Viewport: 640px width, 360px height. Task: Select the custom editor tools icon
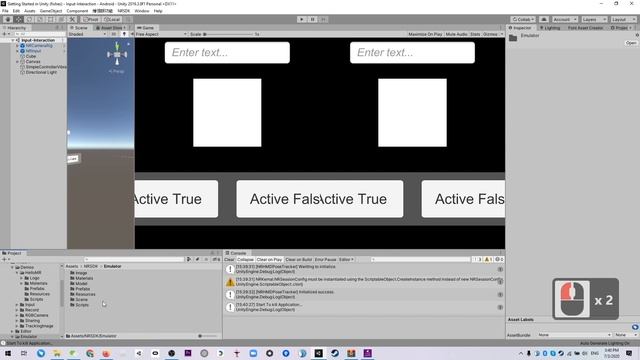[x=72, y=19]
